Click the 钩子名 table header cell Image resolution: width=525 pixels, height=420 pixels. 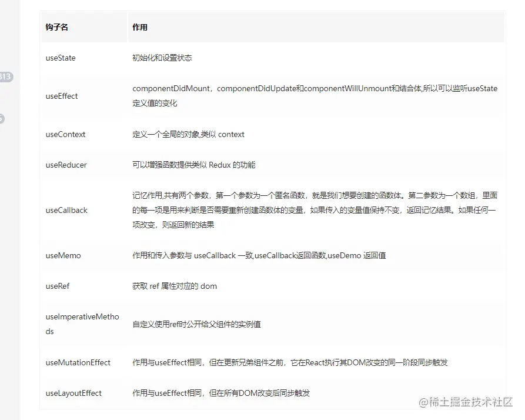click(x=53, y=26)
